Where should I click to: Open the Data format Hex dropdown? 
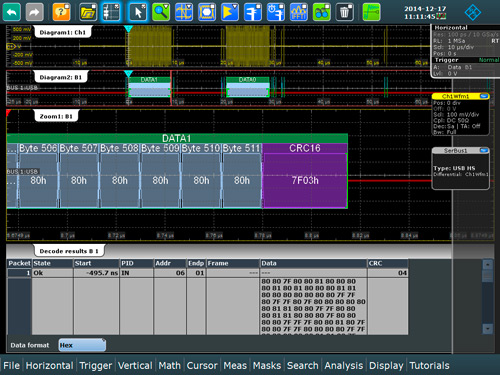tap(82, 345)
